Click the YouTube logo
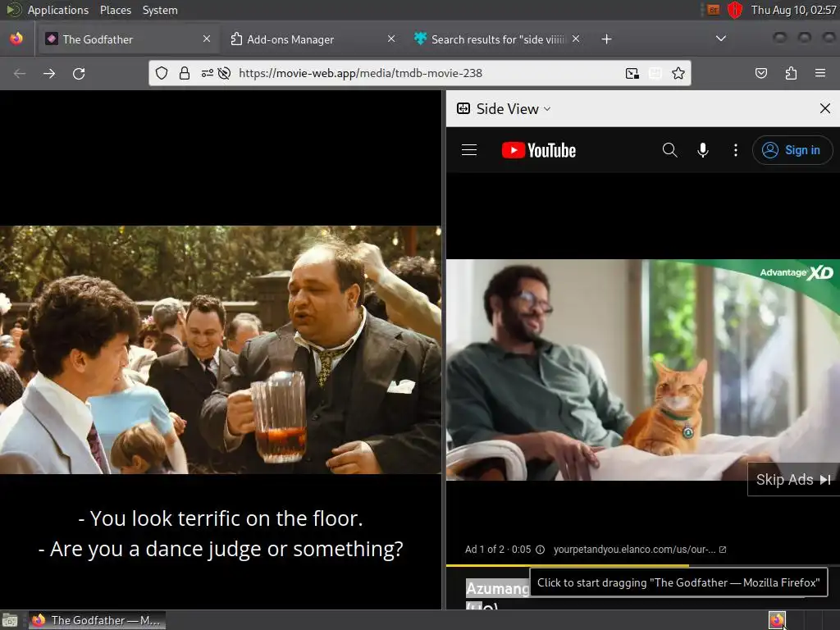The width and height of the screenshot is (840, 630). point(539,150)
